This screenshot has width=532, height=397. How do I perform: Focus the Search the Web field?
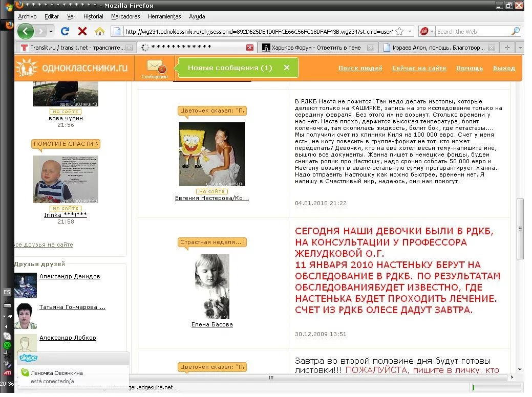click(x=473, y=32)
